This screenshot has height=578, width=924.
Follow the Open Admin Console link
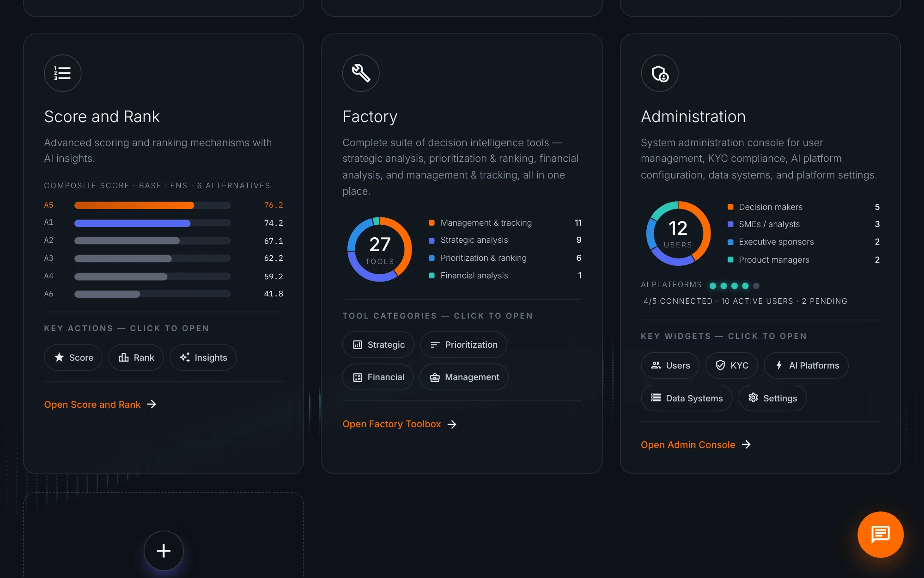688,445
